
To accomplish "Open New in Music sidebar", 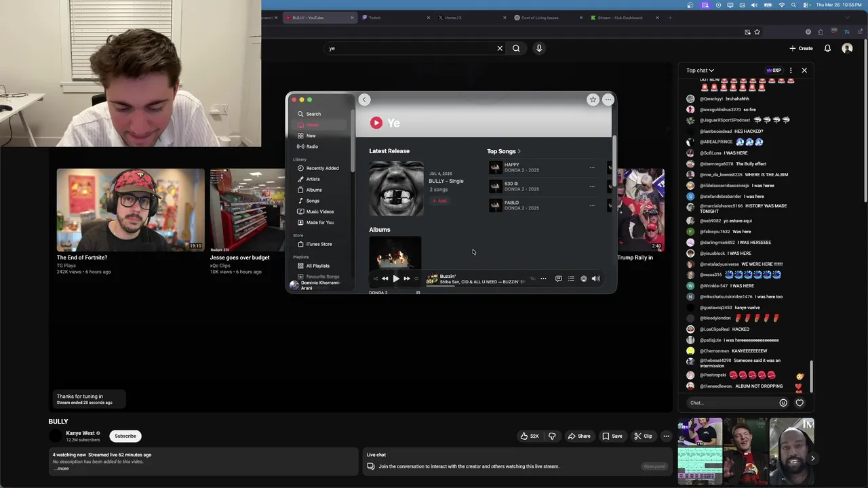I will (x=319, y=136).
